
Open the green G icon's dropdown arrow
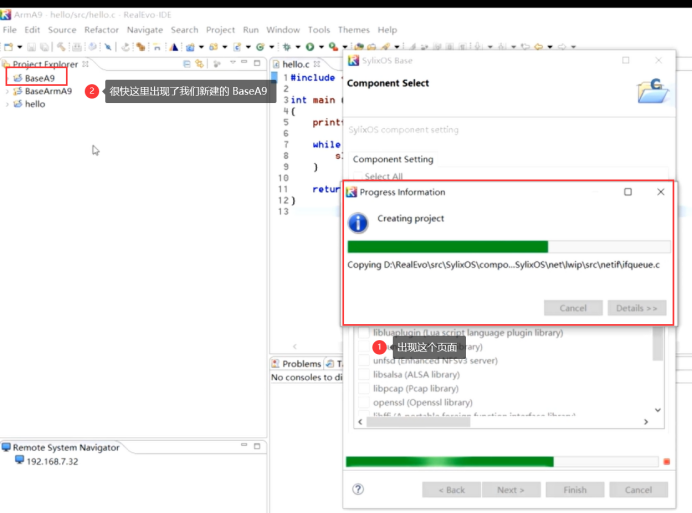[271, 47]
